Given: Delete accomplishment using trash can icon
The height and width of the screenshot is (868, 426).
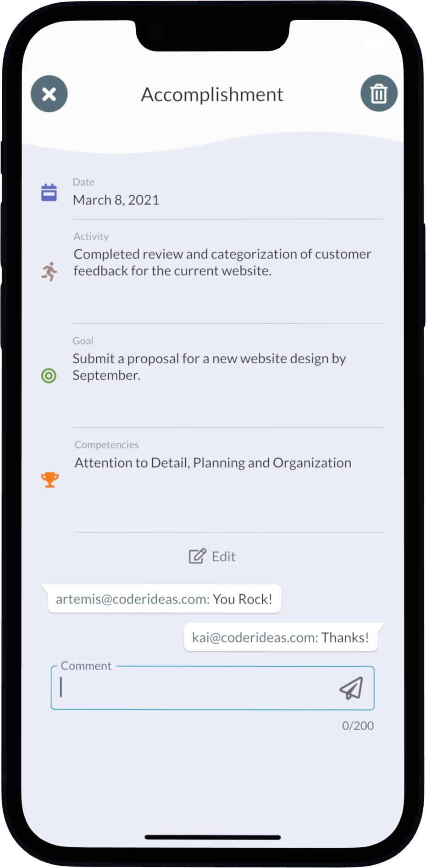Looking at the screenshot, I should (x=379, y=93).
